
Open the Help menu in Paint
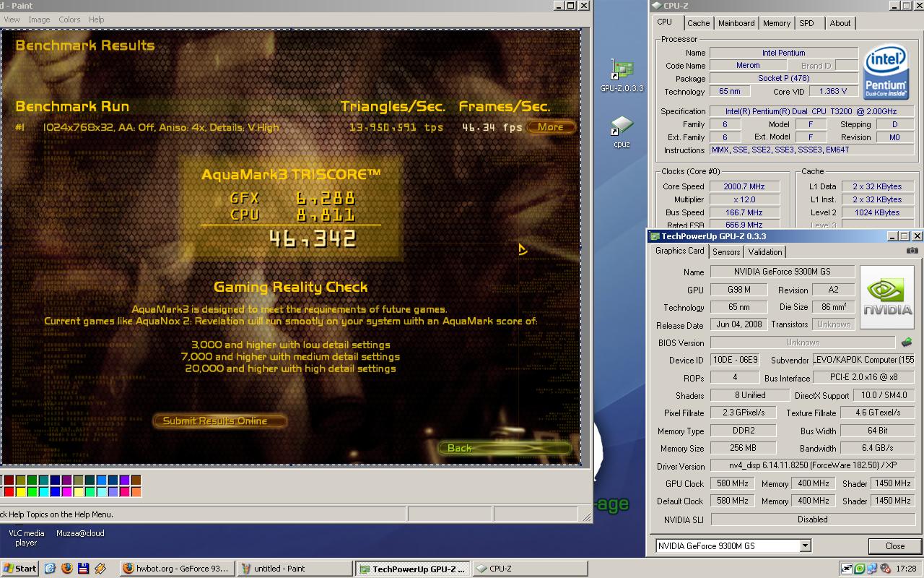(x=96, y=20)
